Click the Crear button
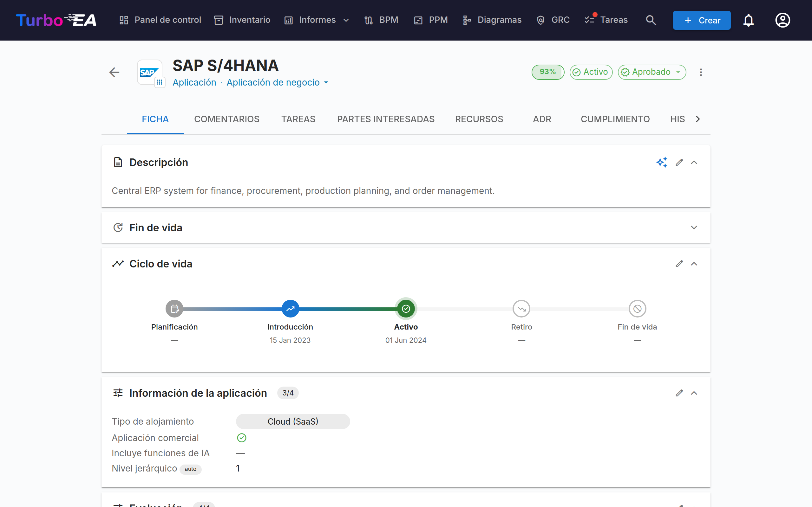 pos(702,20)
